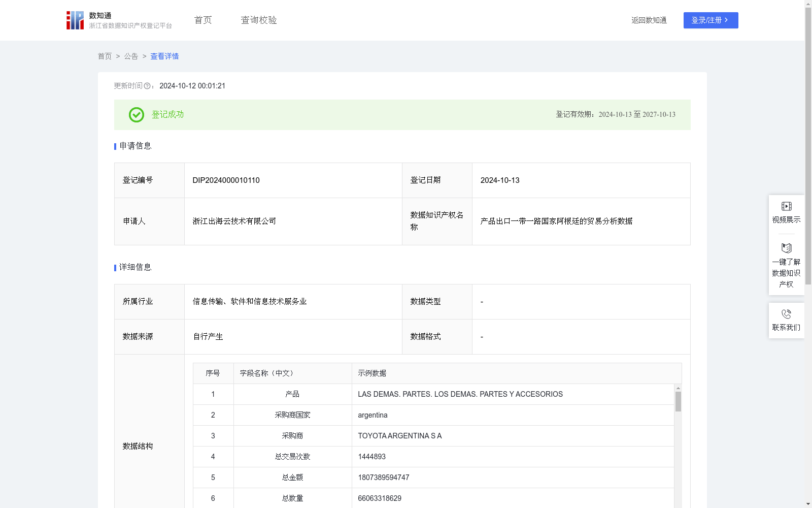Image resolution: width=812 pixels, height=508 pixels.
Task: Select the registration number DIP2024000010110
Action: (226, 180)
